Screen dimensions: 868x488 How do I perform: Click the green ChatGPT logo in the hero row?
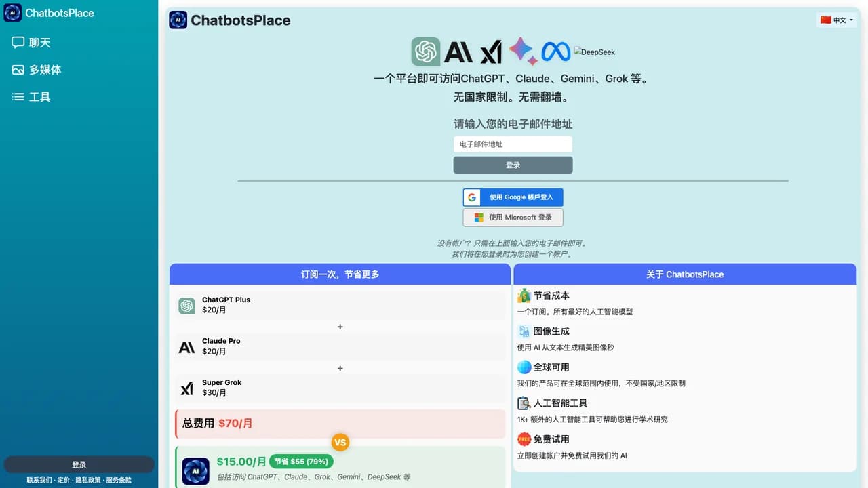426,52
